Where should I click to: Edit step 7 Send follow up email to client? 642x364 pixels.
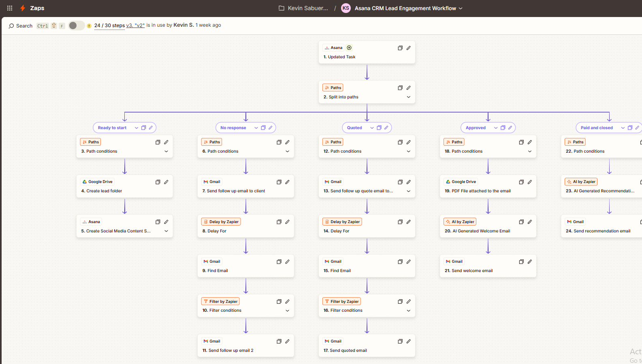pos(288,182)
